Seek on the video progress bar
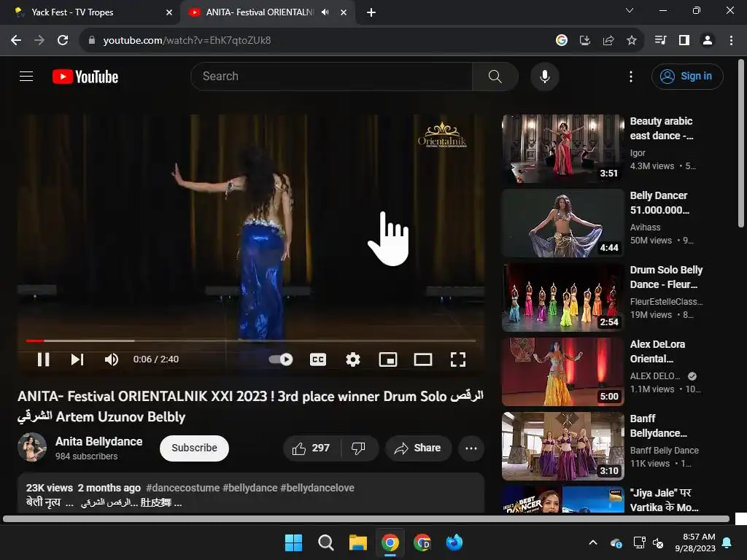 (251, 341)
